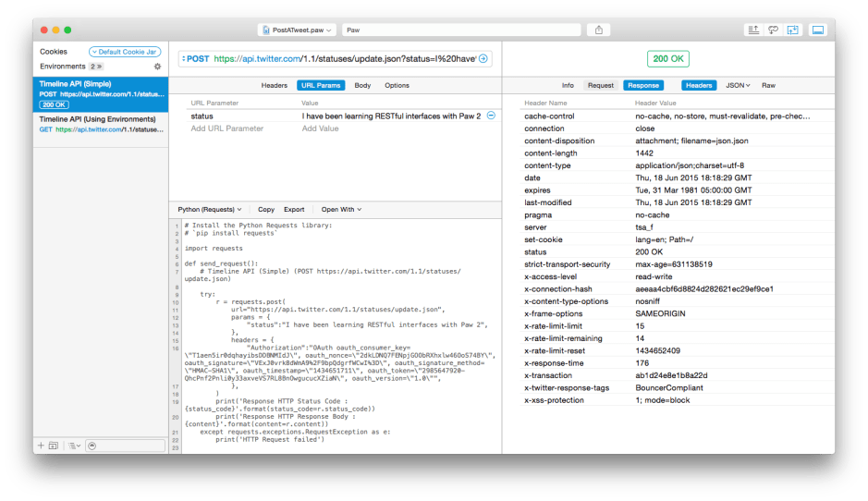
Task: Click the share/export icon in title bar
Action: pyautogui.click(x=598, y=30)
